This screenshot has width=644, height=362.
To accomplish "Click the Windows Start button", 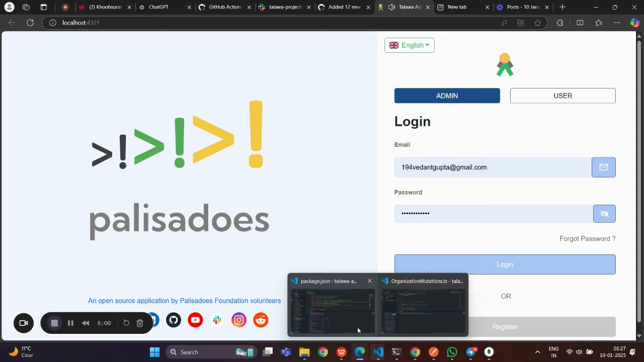I will (154, 352).
